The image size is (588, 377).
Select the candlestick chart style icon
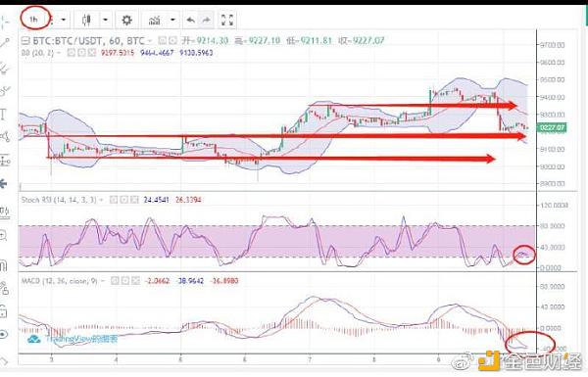[x=86, y=20]
